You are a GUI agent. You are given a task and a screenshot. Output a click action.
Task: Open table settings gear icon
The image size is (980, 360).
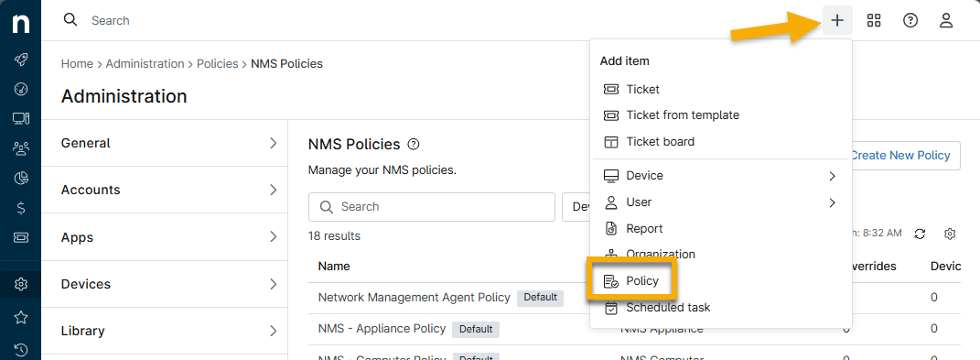coord(950,234)
